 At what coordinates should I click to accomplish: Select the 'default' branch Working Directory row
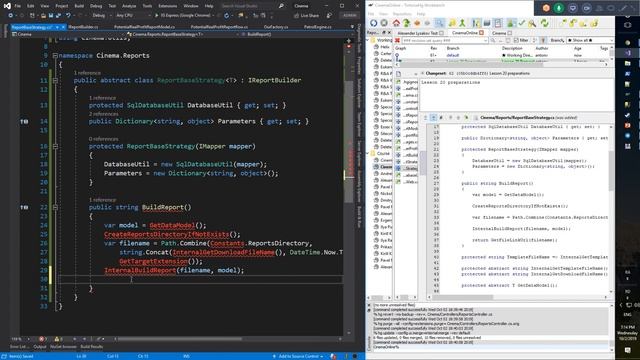pyautogui.click(x=502, y=55)
